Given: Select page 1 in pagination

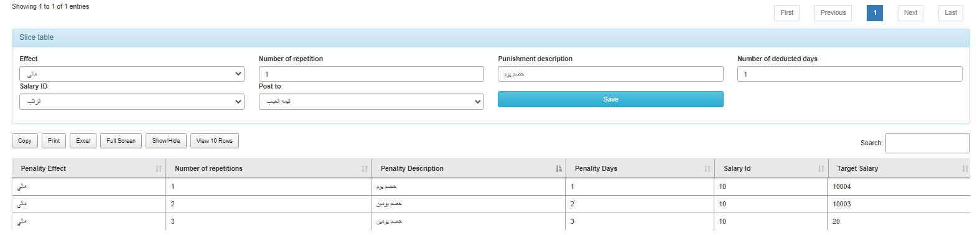Looking at the screenshot, I should point(875,13).
